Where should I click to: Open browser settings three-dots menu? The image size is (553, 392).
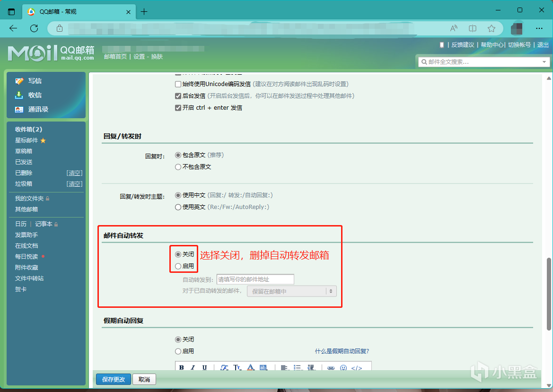(x=539, y=28)
